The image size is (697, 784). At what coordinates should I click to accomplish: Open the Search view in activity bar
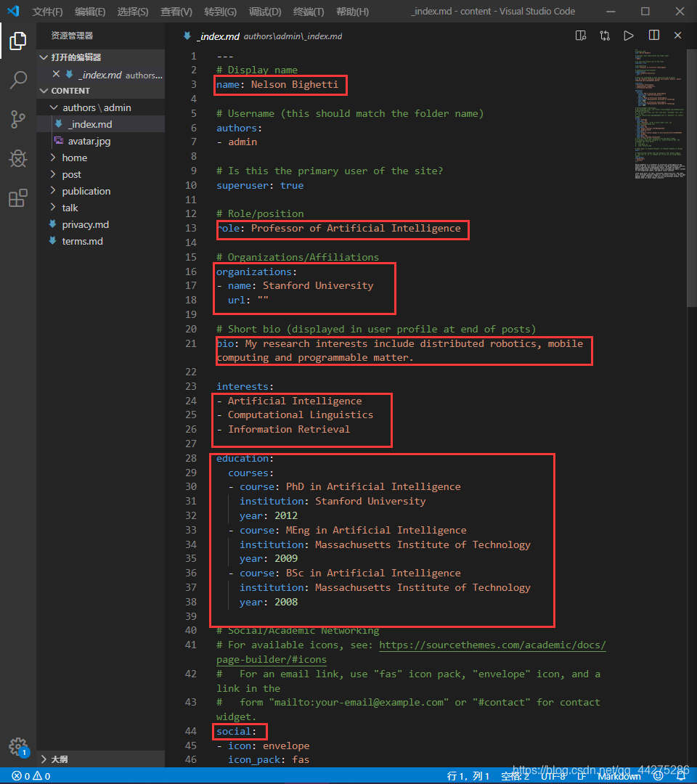(x=18, y=80)
